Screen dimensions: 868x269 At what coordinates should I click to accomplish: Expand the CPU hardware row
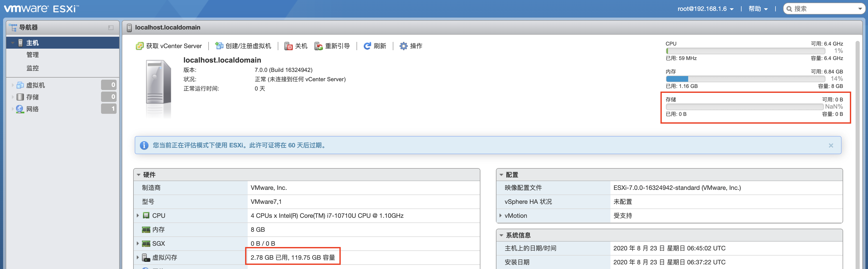click(138, 215)
